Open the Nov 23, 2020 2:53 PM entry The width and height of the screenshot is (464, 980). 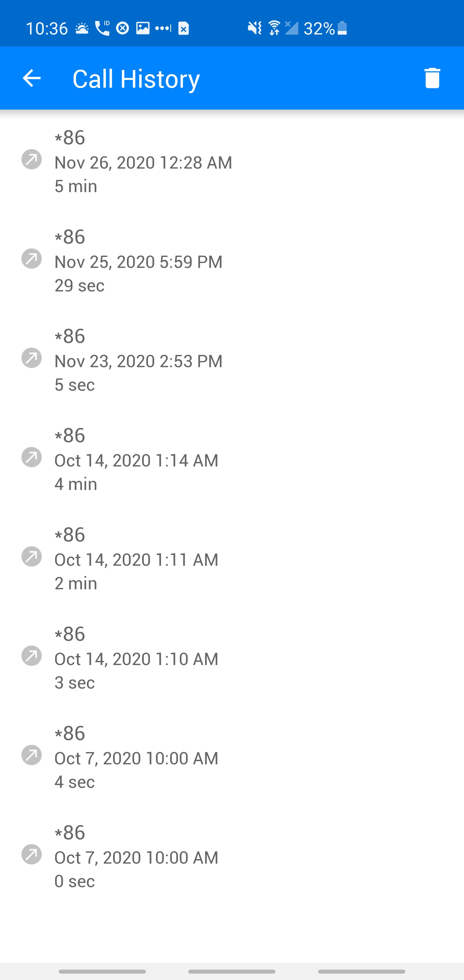[x=138, y=361]
